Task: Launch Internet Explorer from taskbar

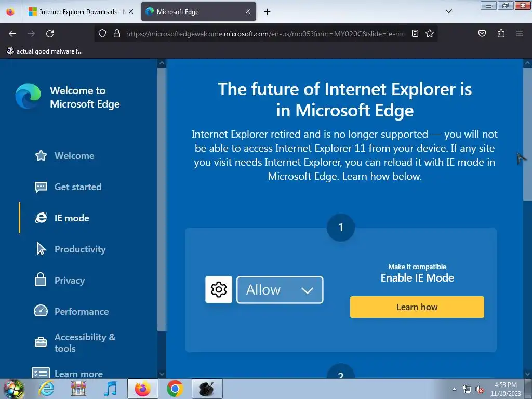Action: tap(46, 389)
